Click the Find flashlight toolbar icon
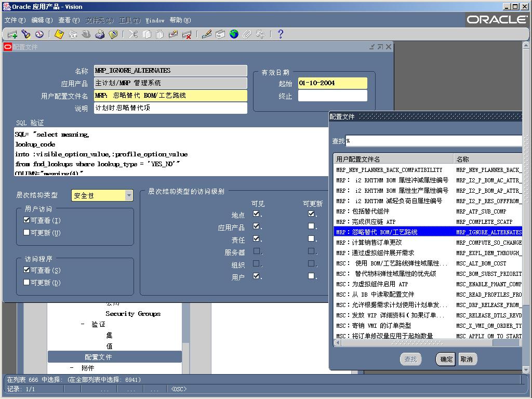 point(26,34)
